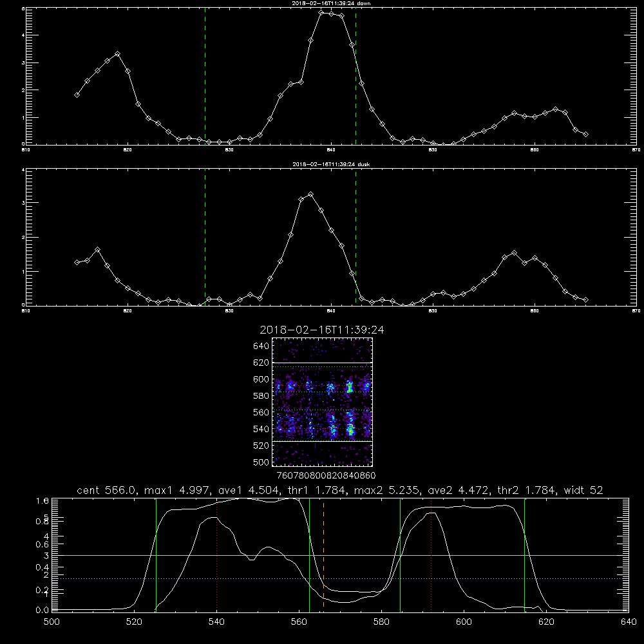Select the left green dashed line in dawn plot

click(205, 76)
